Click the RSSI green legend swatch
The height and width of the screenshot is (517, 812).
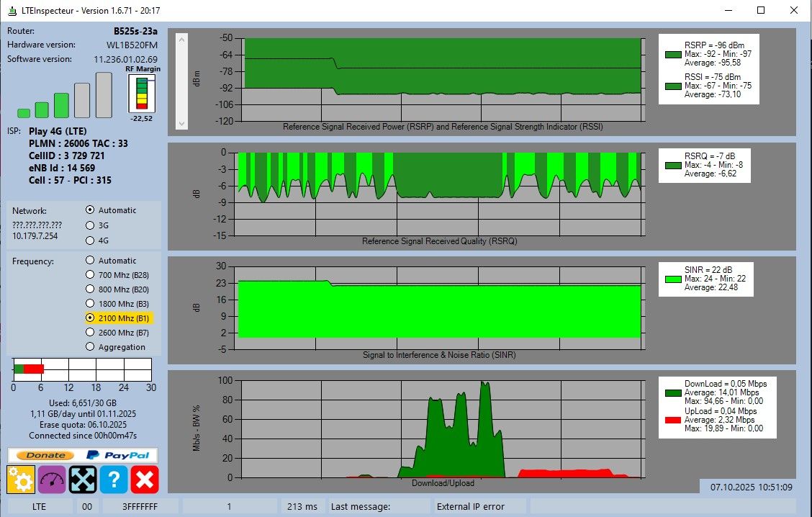click(673, 86)
